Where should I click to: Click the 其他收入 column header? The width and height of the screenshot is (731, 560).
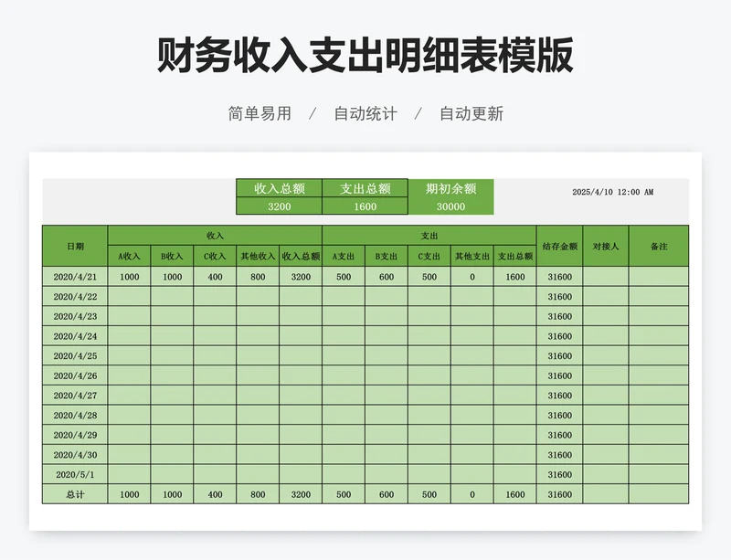tap(258, 256)
